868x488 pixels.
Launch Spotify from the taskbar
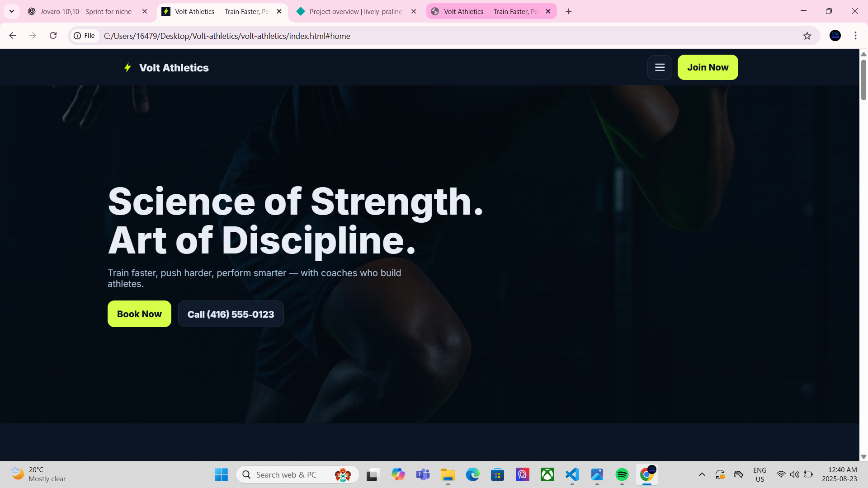click(x=622, y=474)
